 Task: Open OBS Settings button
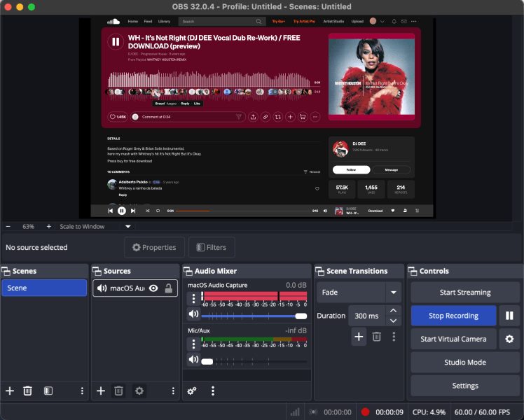[465, 386]
